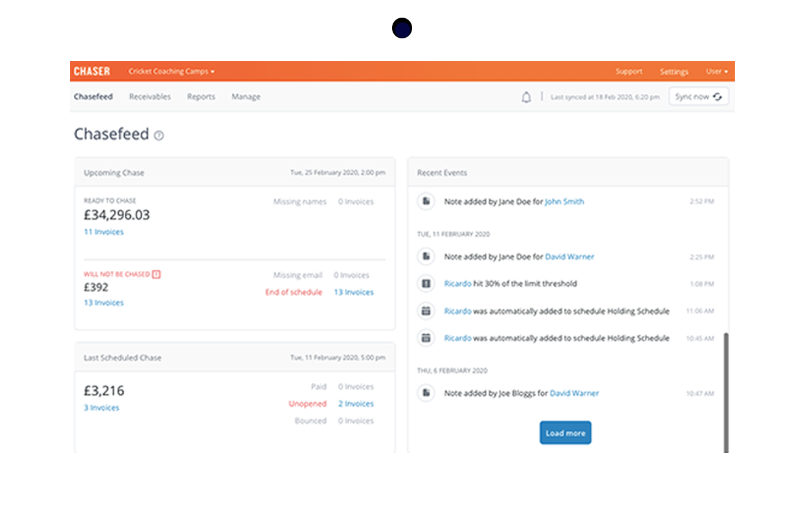Click the Recent Events scrollbar
The width and height of the screenshot is (806, 532).
tap(726, 393)
